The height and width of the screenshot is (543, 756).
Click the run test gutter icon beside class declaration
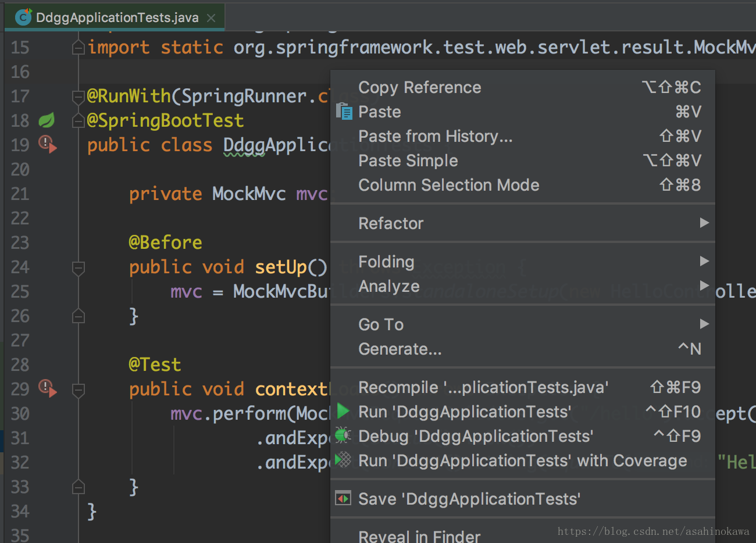coord(48,144)
